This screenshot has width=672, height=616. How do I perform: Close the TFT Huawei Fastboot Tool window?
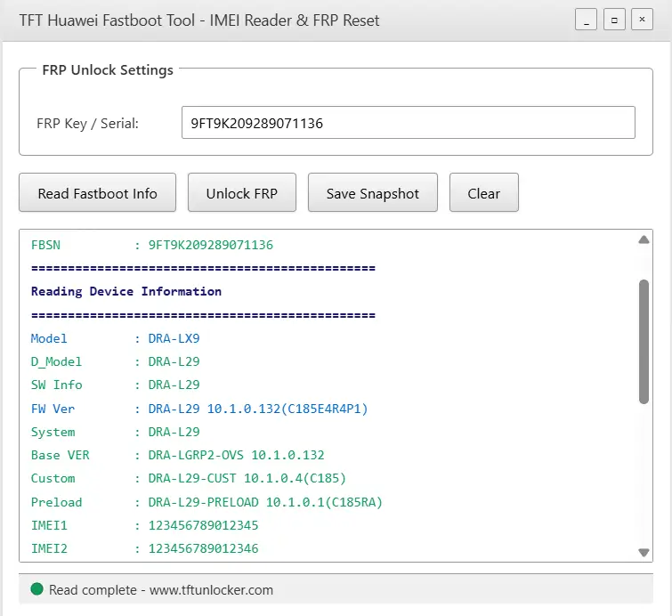coord(642,20)
